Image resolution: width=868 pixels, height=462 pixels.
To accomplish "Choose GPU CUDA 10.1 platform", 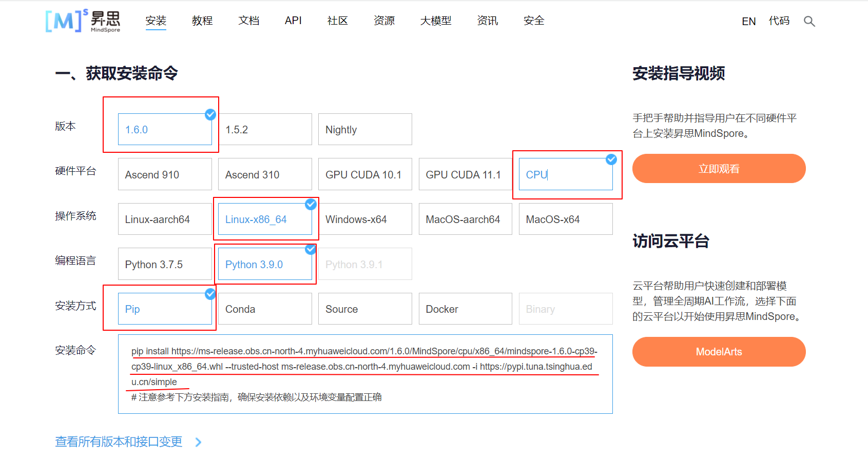I will pyautogui.click(x=365, y=174).
